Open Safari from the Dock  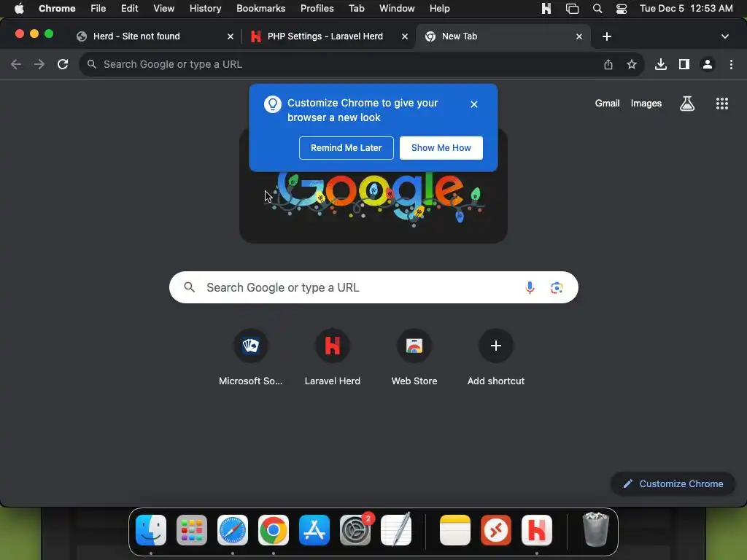pyautogui.click(x=233, y=530)
